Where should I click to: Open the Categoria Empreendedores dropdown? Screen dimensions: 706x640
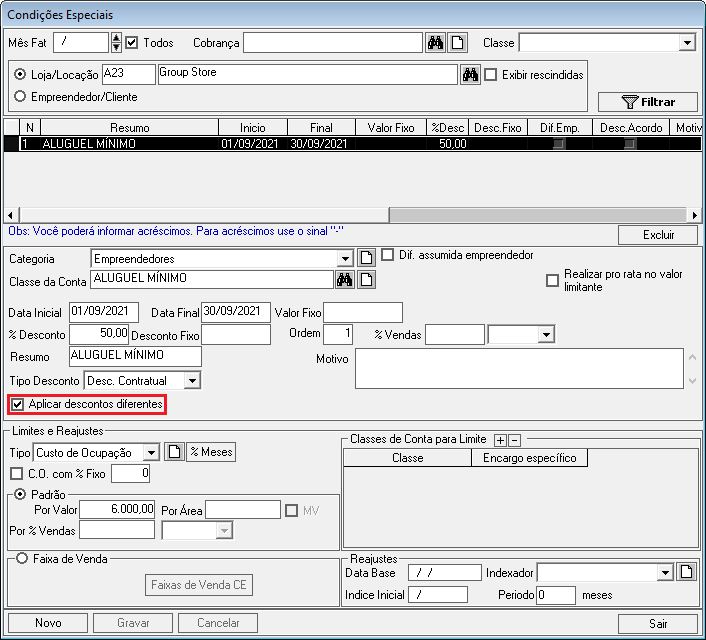(345, 259)
